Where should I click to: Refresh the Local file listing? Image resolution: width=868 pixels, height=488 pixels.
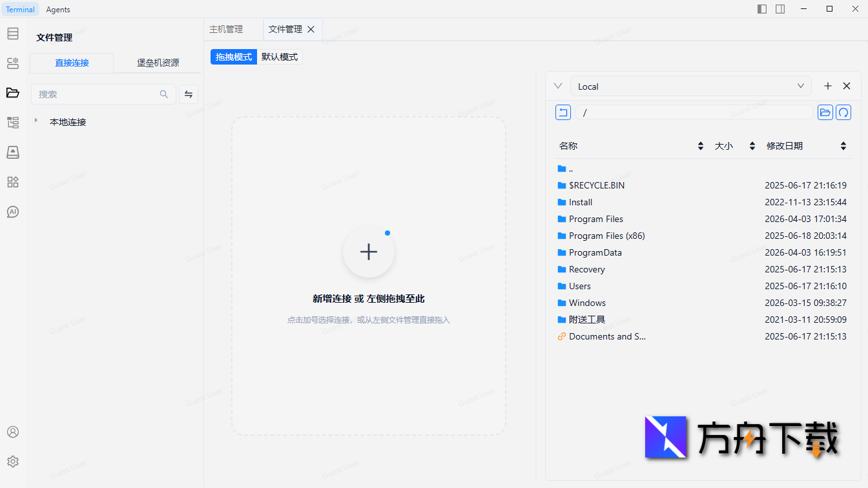point(843,112)
